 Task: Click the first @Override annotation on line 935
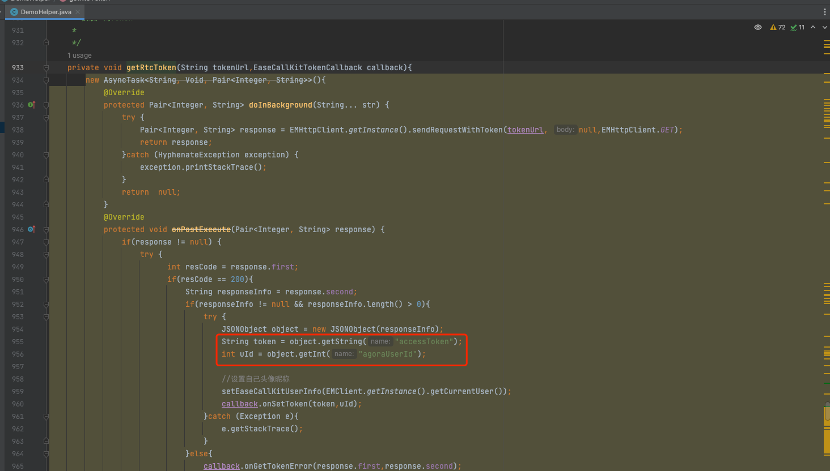[124, 93]
